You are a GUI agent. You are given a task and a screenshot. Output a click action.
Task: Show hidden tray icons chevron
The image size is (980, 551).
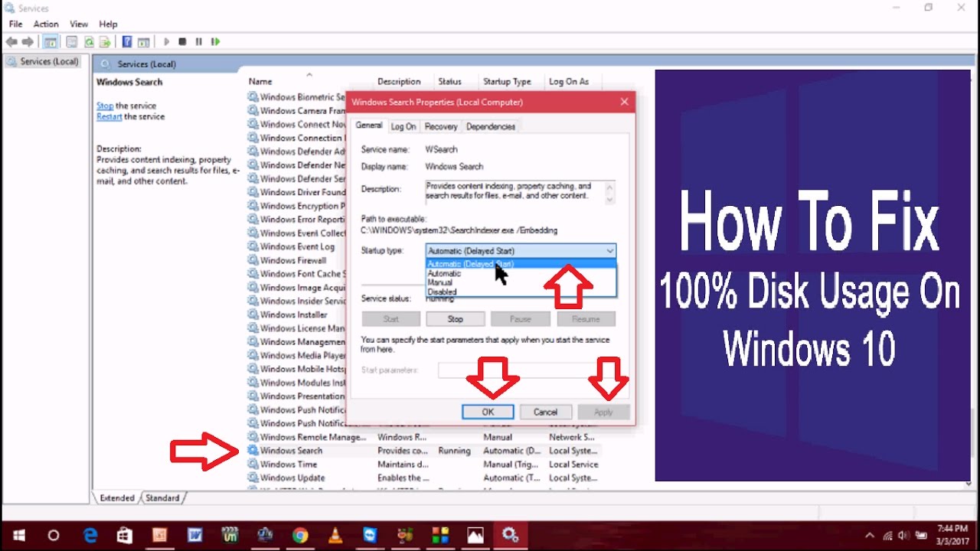click(x=870, y=535)
